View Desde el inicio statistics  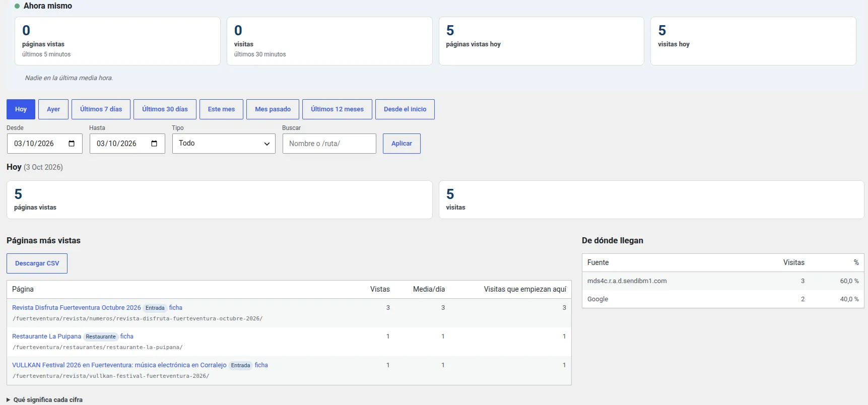[405, 109]
